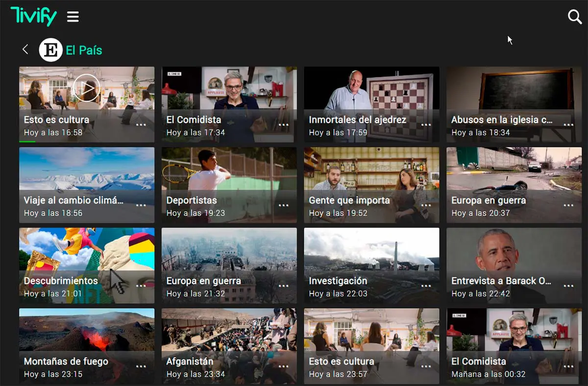The image size is (588, 386).
Task: Play the Esto es cultura 16:58 video
Action: coord(87,89)
